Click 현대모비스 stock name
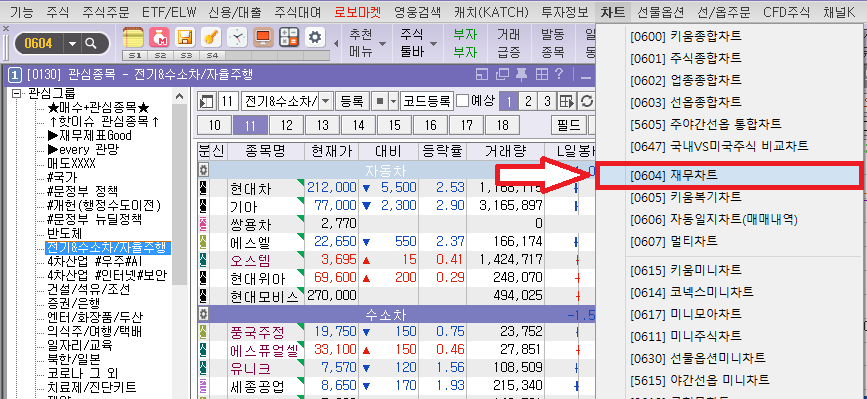 coord(264,296)
